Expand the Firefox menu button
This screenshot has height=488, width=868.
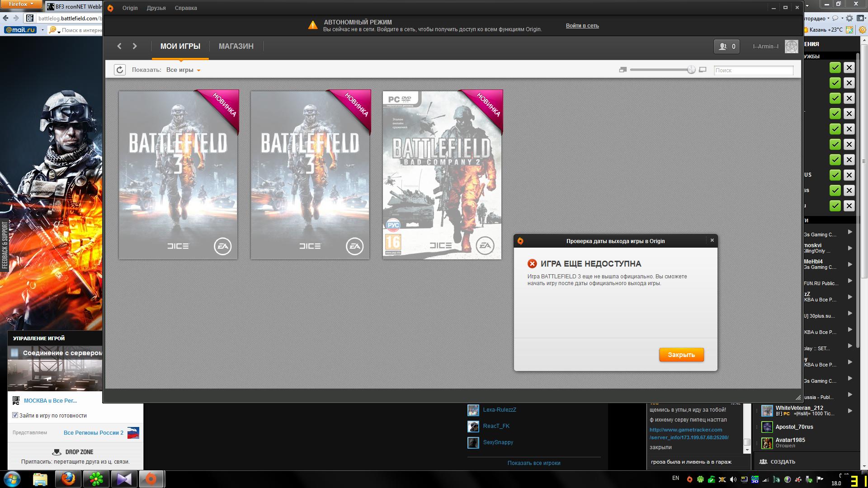[x=21, y=4]
